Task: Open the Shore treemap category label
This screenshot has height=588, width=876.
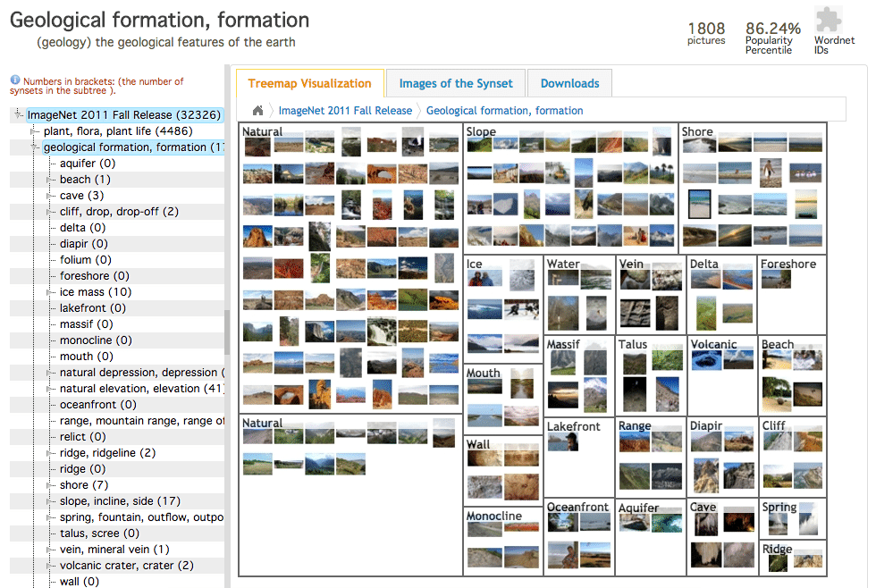Action: click(x=697, y=131)
